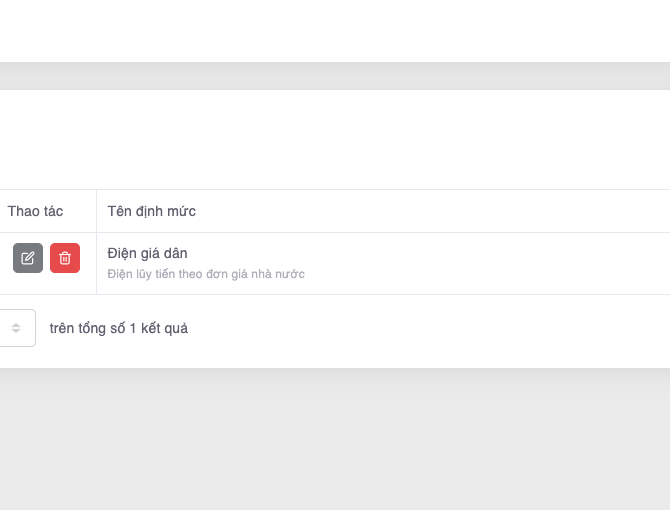Edit the Điện giá dân entry
Image resolution: width=670 pixels, height=510 pixels.
pos(28,258)
